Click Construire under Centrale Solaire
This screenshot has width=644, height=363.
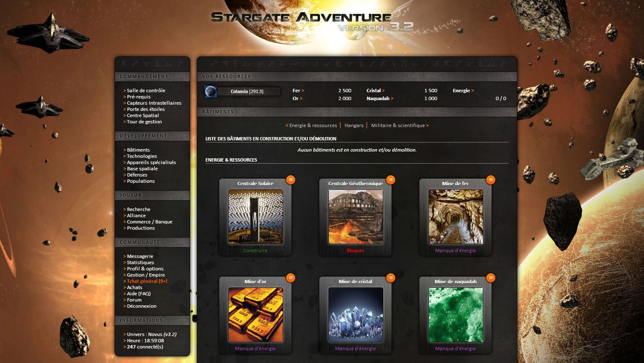click(x=255, y=250)
